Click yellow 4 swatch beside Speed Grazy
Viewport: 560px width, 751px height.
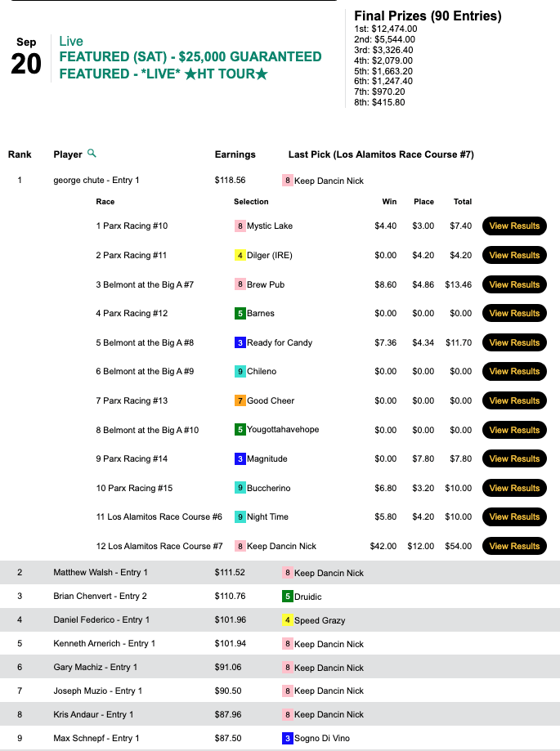(x=287, y=620)
